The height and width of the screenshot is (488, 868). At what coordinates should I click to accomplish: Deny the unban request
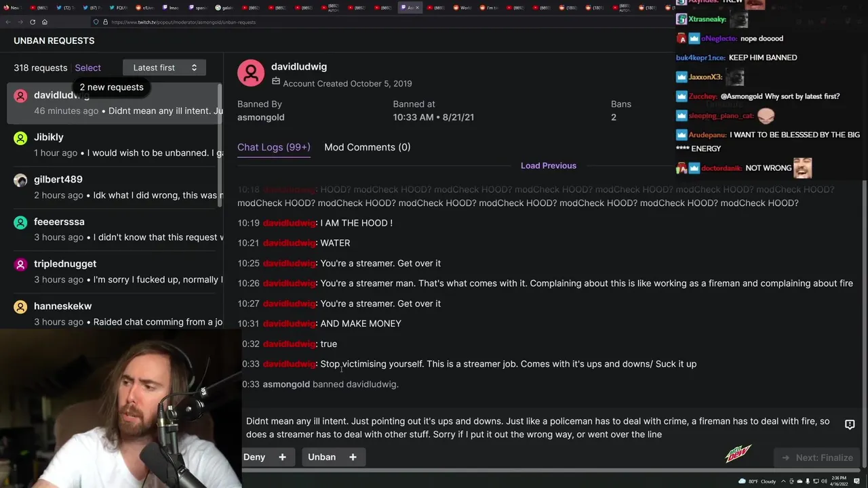tap(254, 457)
